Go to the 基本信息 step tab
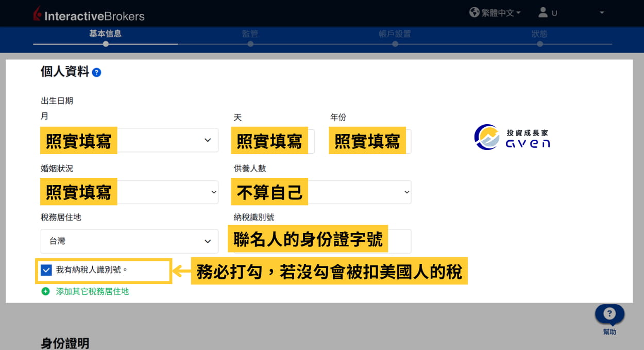644x350 pixels. [105, 34]
